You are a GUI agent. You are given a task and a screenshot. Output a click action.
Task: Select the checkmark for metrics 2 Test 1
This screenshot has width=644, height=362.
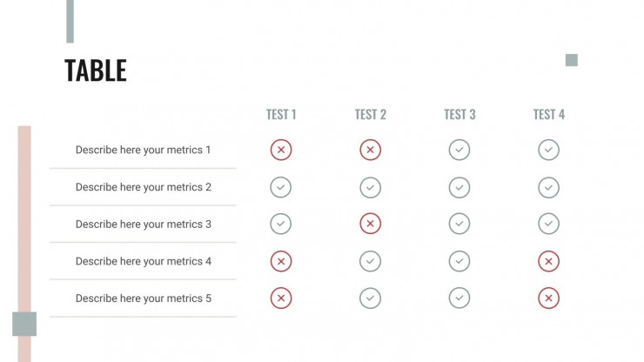tap(281, 187)
